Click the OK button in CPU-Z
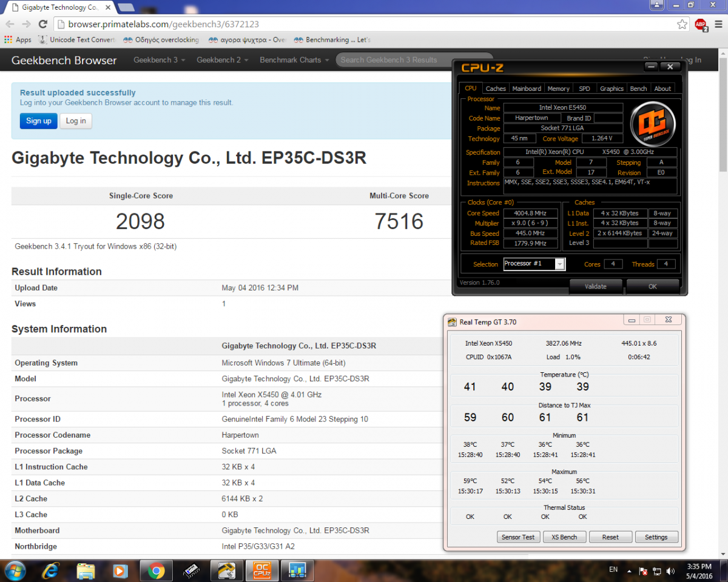This screenshot has width=728, height=582. click(652, 286)
